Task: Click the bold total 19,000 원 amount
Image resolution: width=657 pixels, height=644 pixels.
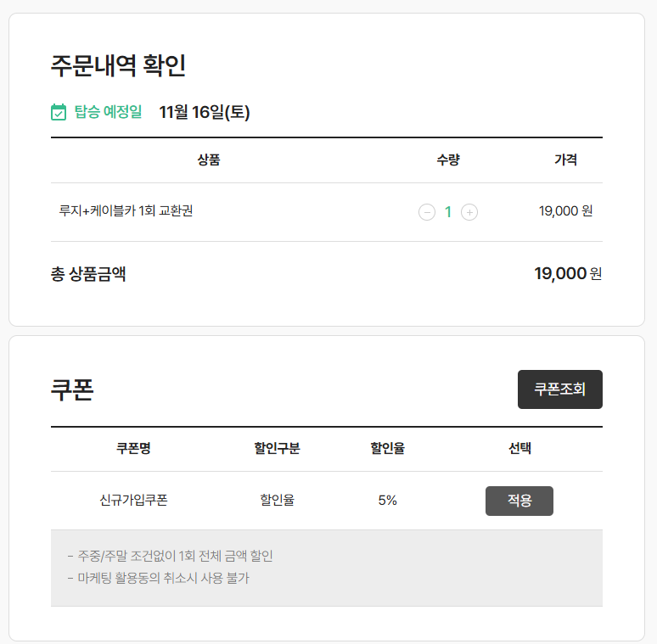Action: point(568,274)
